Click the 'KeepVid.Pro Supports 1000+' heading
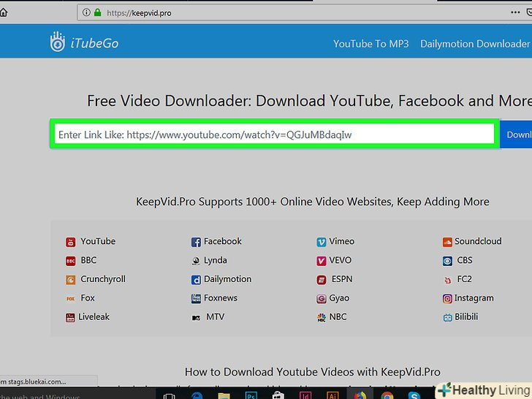 (313, 202)
